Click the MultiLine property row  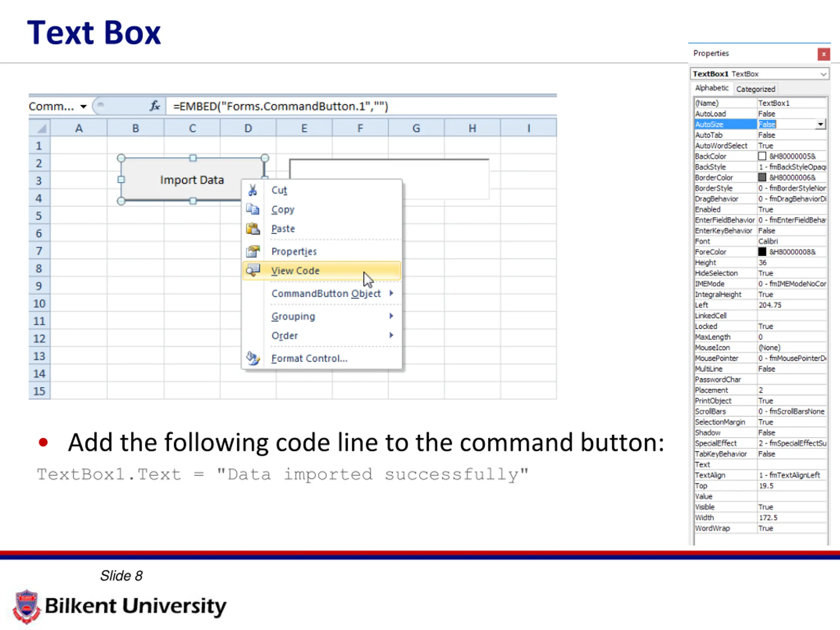coord(761,369)
